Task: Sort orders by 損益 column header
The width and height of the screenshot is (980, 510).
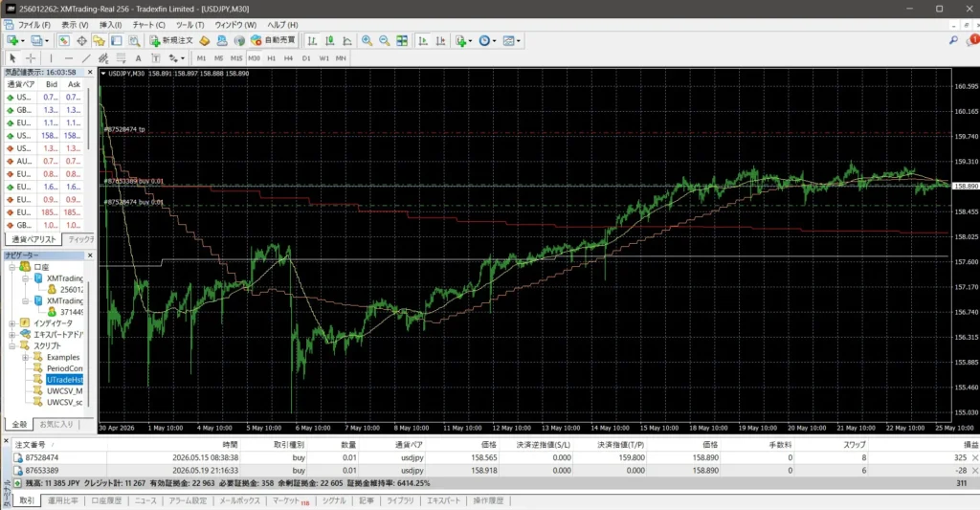Action: click(970, 444)
